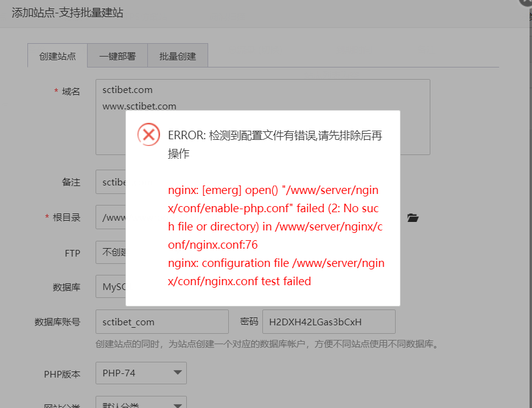Image resolution: width=532 pixels, height=408 pixels.
Task: Close the add-site dialog with the X
Action: click(527, 2)
